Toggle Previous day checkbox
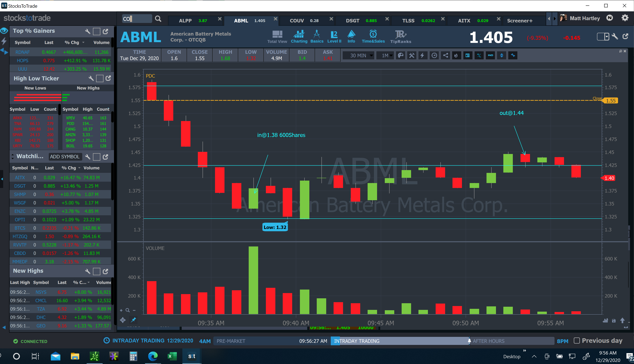 (576, 341)
